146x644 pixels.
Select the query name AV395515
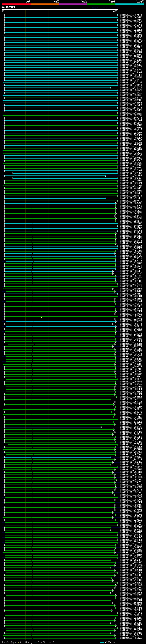[8, 7]
